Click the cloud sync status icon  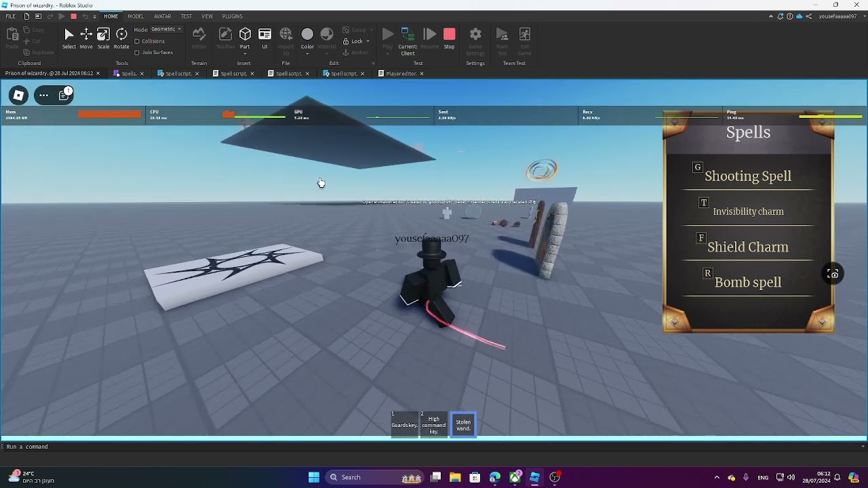coord(799,16)
